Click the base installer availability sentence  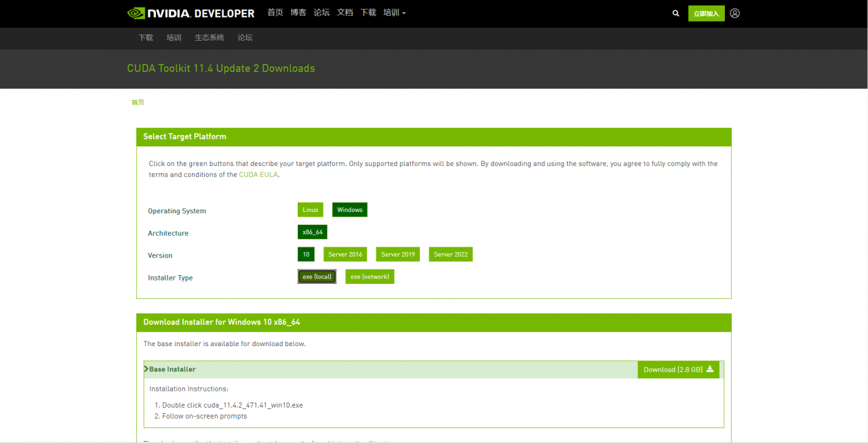pos(224,344)
